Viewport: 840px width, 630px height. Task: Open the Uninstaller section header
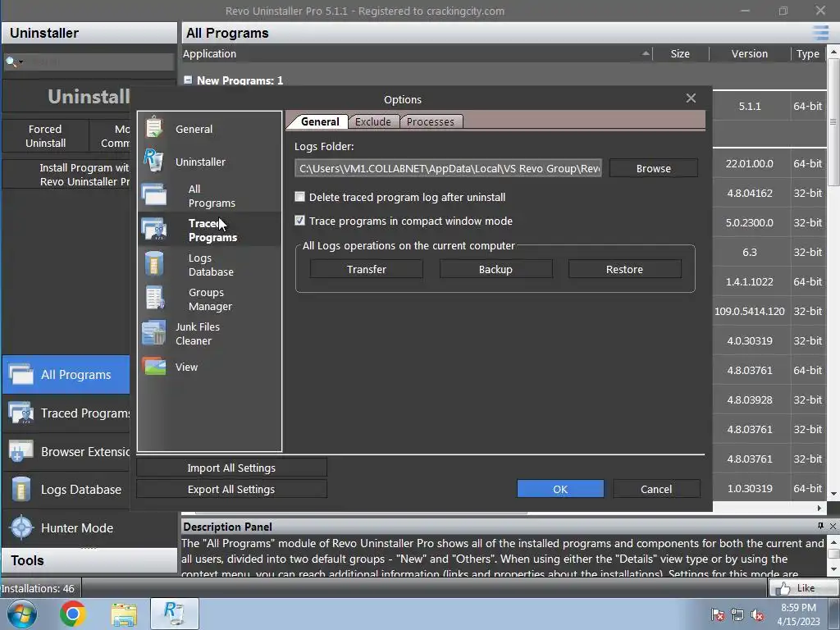coord(89,33)
